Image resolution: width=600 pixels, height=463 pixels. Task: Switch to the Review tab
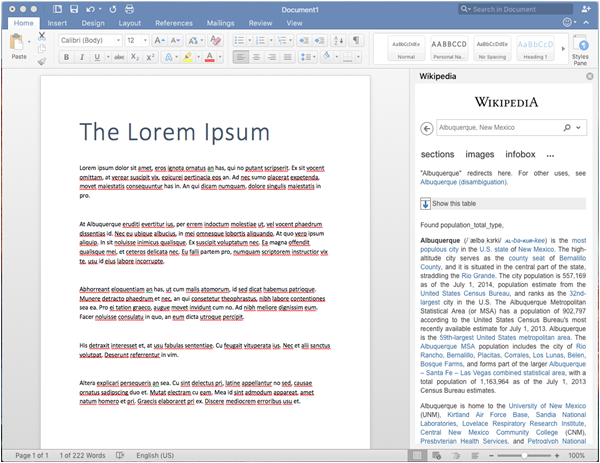pos(260,23)
